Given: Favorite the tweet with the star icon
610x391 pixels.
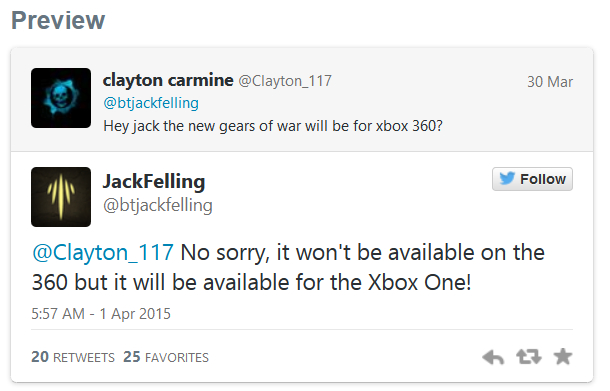Looking at the screenshot, I should click(563, 356).
